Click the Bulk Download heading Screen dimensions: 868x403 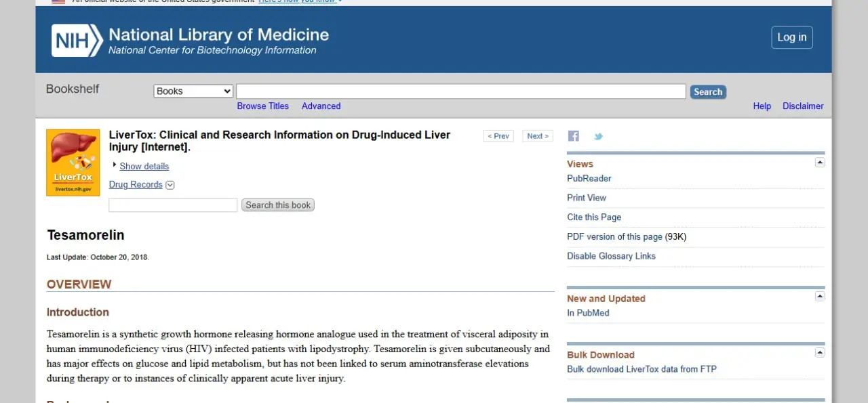pos(601,355)
